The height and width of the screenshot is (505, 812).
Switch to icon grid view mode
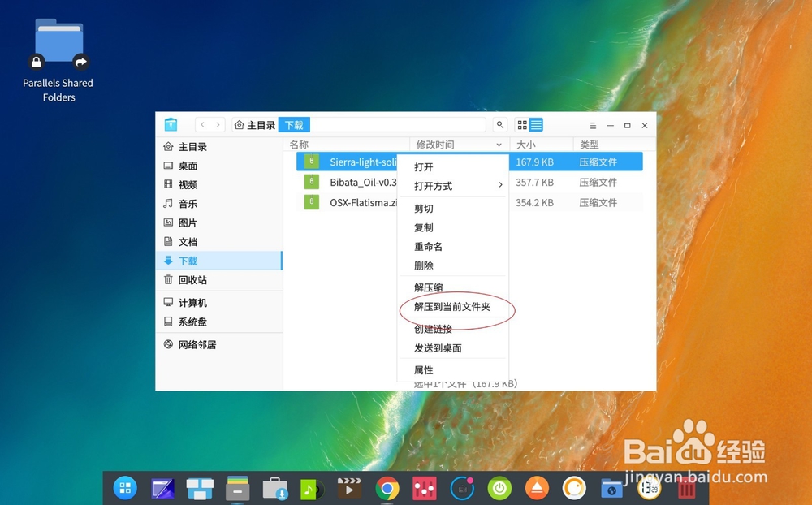pyautogui.click(x=520, y=125)
